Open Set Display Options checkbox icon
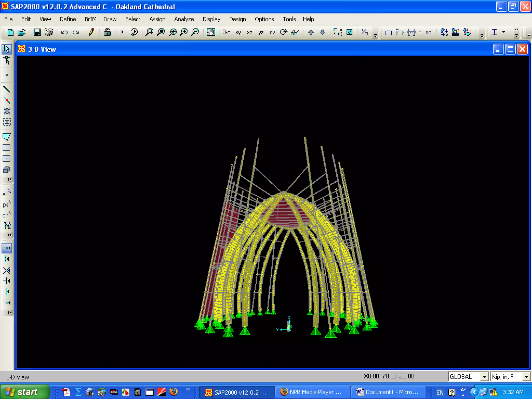The height and width of the screenshot is (399, 532). point(350,32)
